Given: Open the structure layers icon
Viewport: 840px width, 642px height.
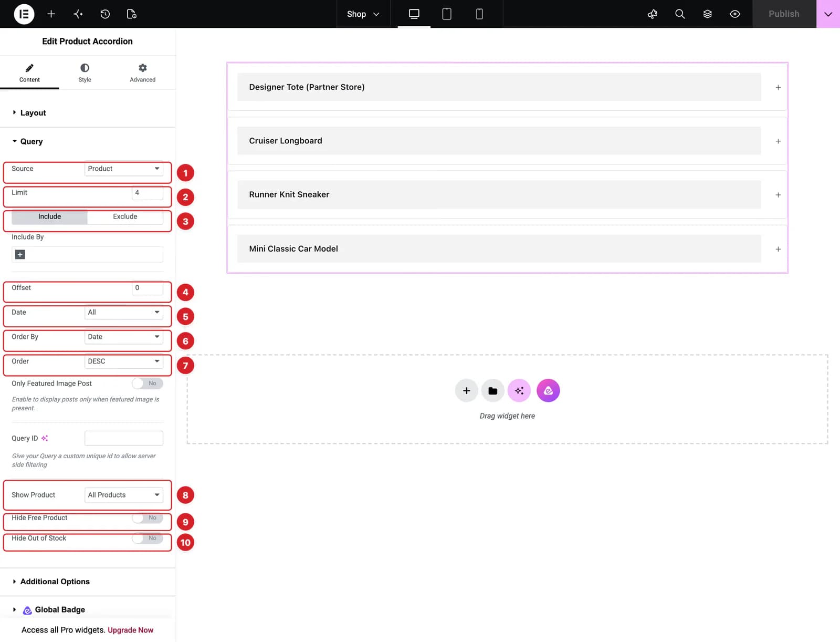Looking at the screenshot, I should pos(708,14).
